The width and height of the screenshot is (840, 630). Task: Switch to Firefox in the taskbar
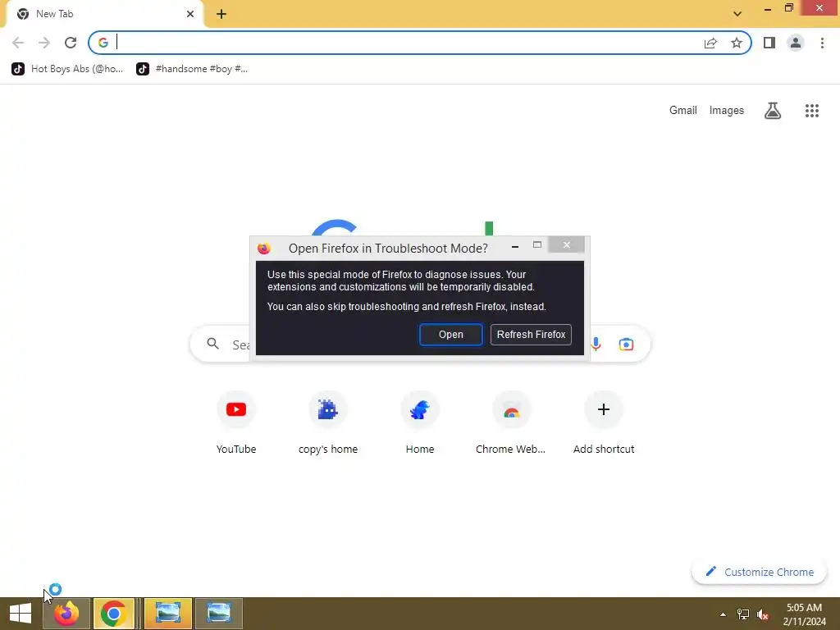pyautogui.click(x=66, y=614)
